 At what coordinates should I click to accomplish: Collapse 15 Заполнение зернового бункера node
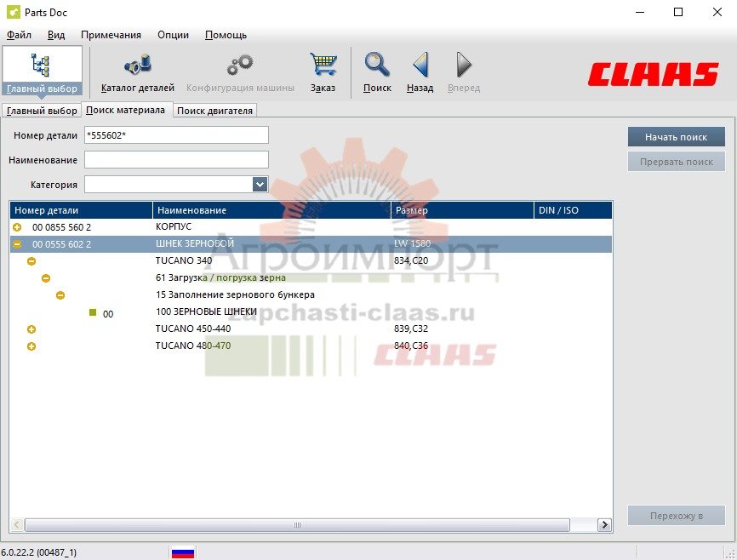60,295
